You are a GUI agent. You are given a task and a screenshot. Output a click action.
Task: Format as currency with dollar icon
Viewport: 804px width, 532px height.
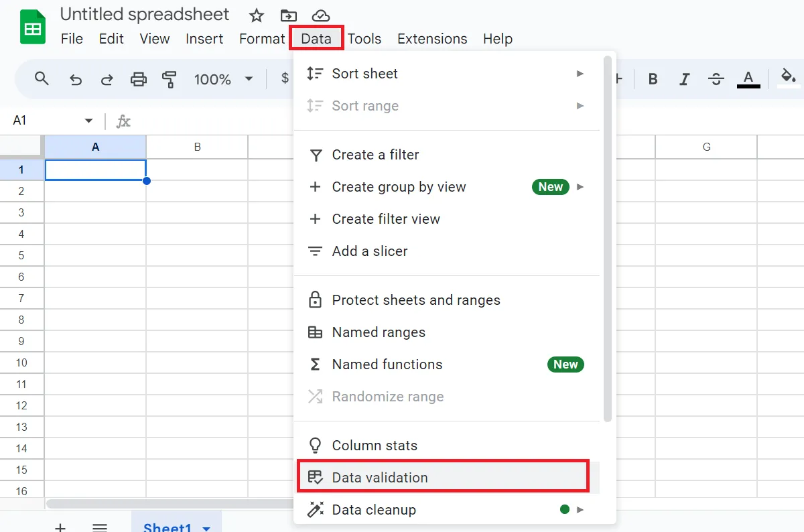tap(285, 79)
